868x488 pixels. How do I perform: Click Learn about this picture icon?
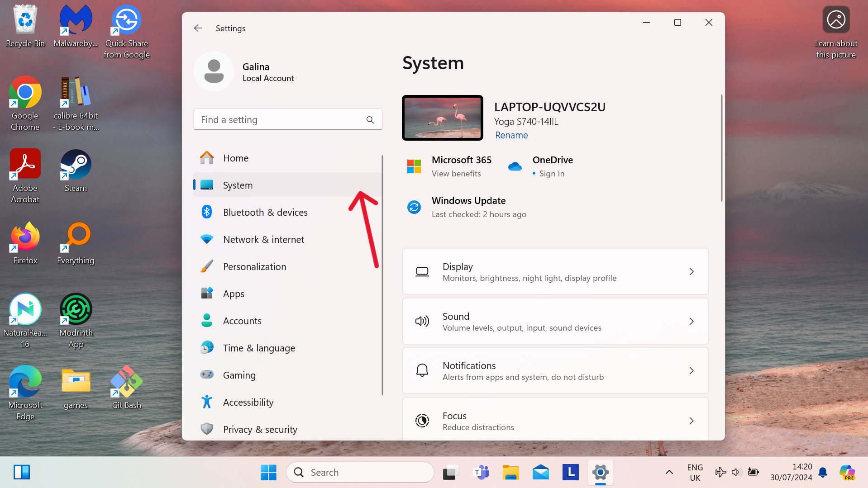836,32
